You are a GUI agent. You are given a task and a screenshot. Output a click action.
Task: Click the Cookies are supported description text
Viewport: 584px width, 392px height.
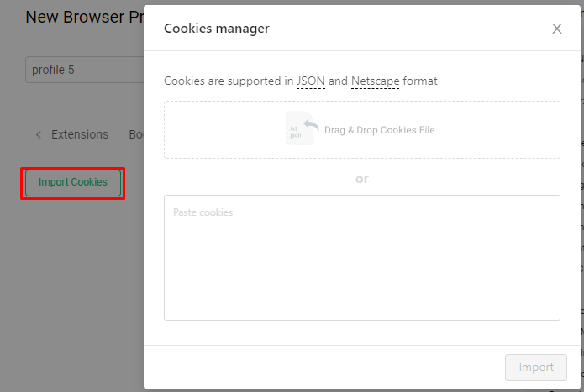[301, 81]
